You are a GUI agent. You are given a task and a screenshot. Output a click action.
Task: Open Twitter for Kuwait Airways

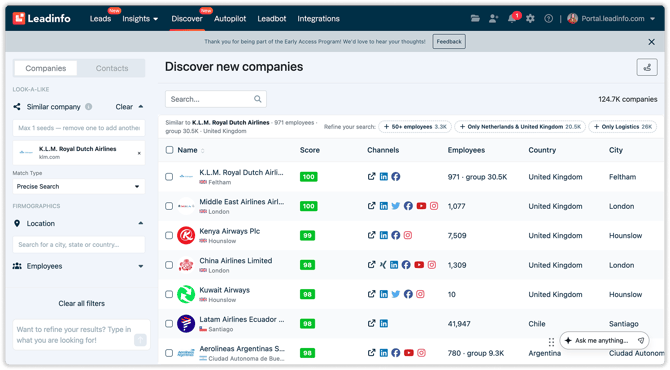tap(396, 294)
